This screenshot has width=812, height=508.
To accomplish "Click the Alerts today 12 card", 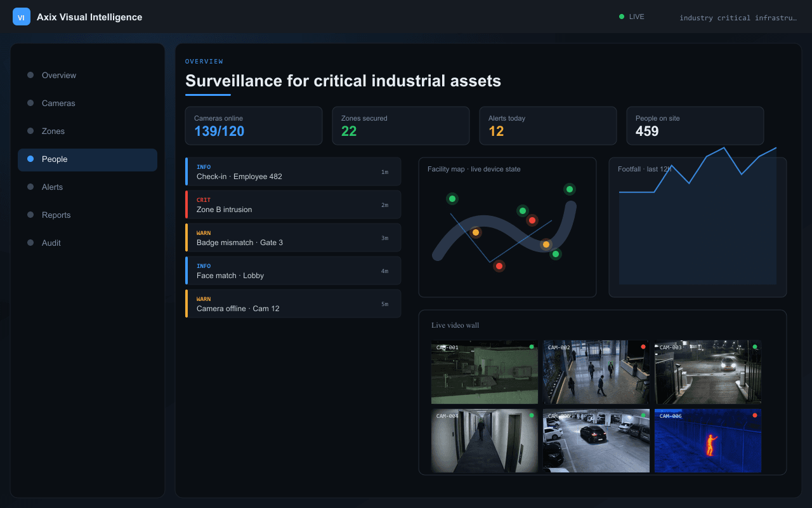I will (548, 126).
